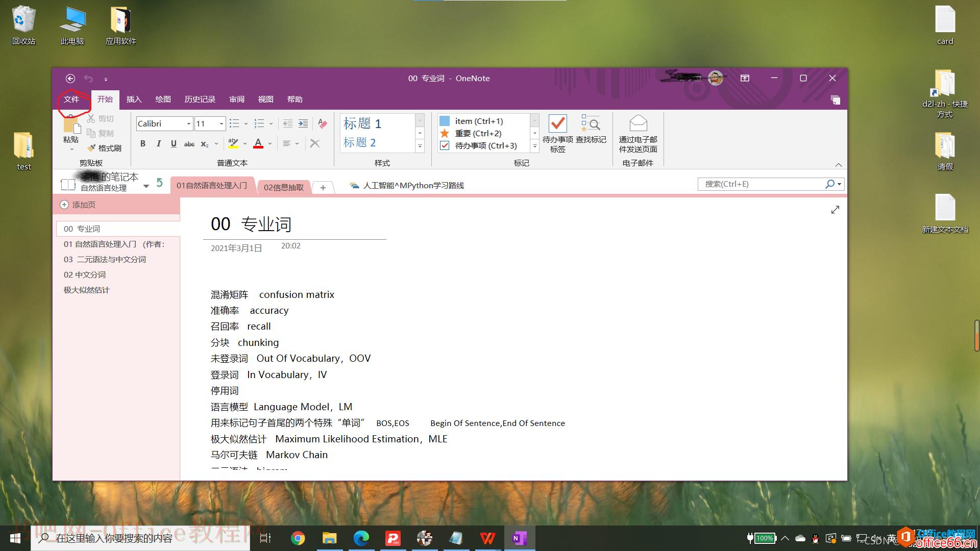Select the Format Painter (格式刷) tool
The height and width of the screenshot is (551, 980).
click(104, 148)
